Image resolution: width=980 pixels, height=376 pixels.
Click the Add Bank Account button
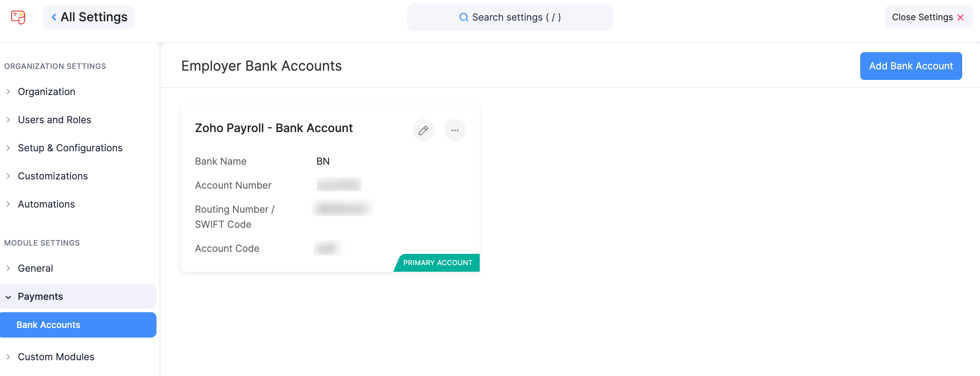pos(911,66)
